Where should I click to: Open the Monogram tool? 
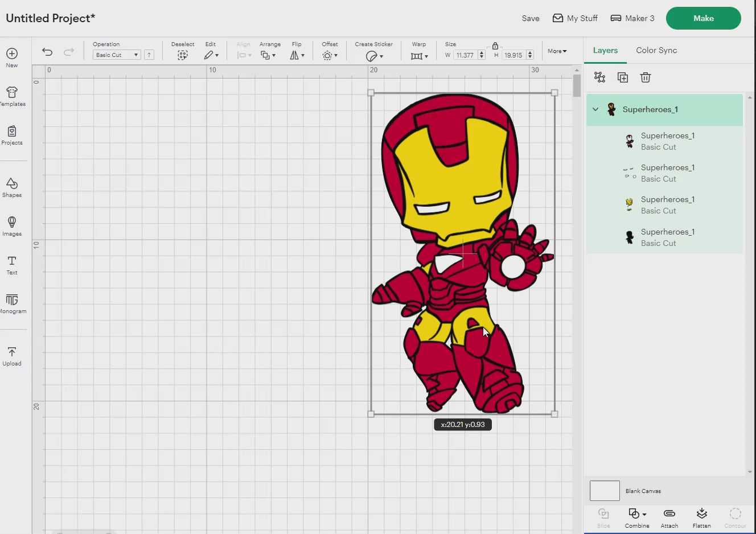12,303
